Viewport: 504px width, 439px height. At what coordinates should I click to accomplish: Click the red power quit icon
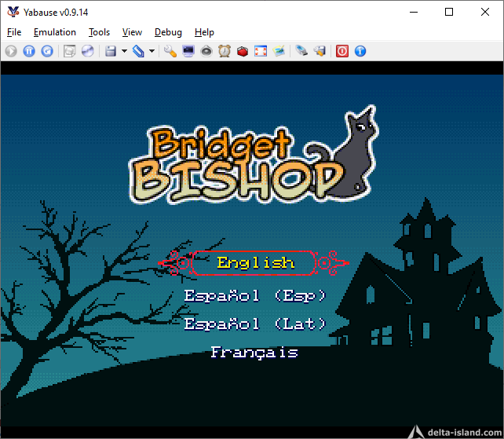(342, 51)
